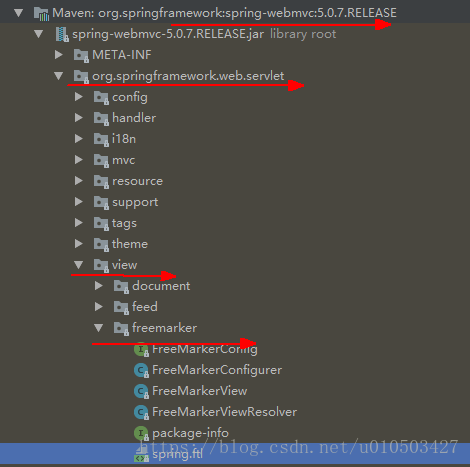Select the document package label
This screenshot has width=470, height=467.
[161, 286]
